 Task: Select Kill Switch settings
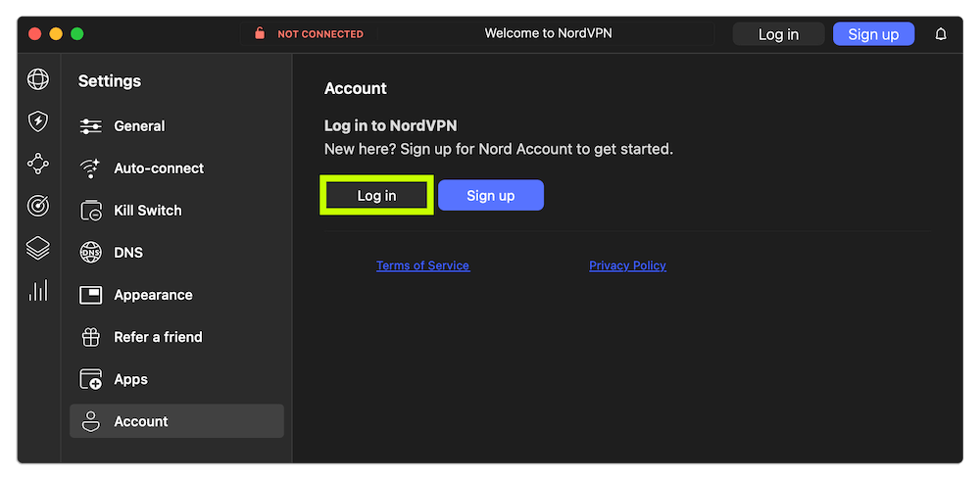(176, 211)
